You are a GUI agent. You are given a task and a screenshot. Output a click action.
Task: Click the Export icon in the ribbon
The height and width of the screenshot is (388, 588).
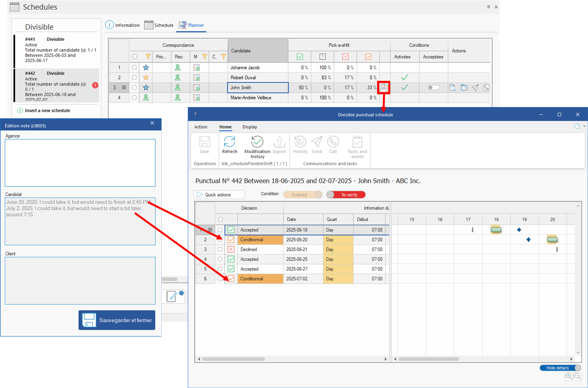click(x=279, y=142)
